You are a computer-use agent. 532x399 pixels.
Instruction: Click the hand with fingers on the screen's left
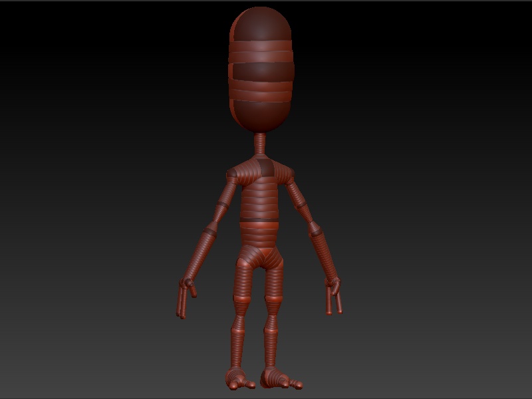[186, 298]
